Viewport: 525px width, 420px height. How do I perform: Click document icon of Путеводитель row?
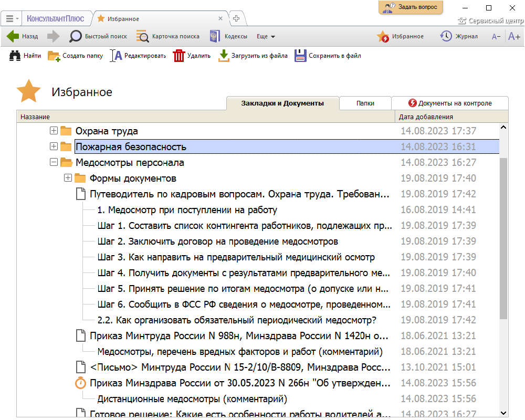click(81, 194)
